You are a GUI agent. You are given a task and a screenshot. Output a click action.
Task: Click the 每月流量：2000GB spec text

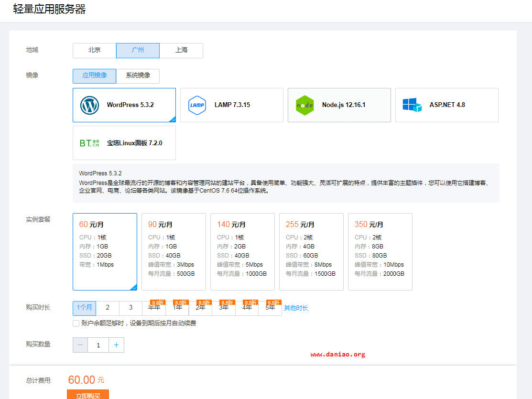point(380,274)
